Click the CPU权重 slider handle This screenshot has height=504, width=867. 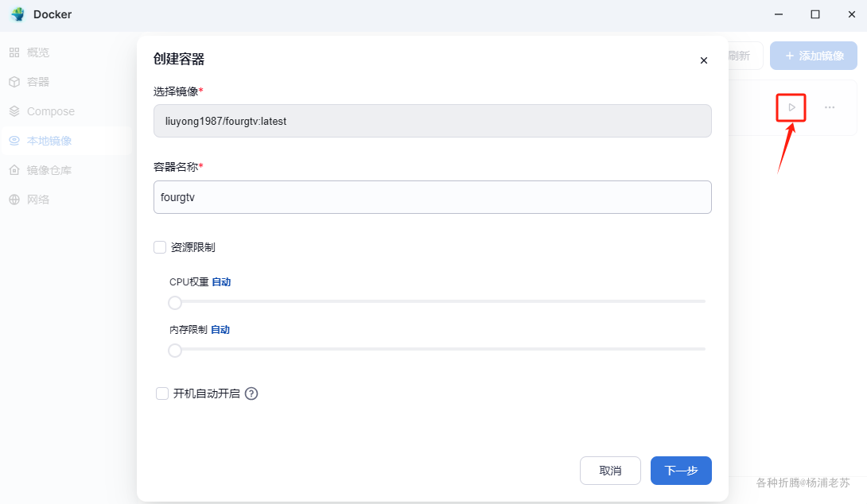pos(175,302)
